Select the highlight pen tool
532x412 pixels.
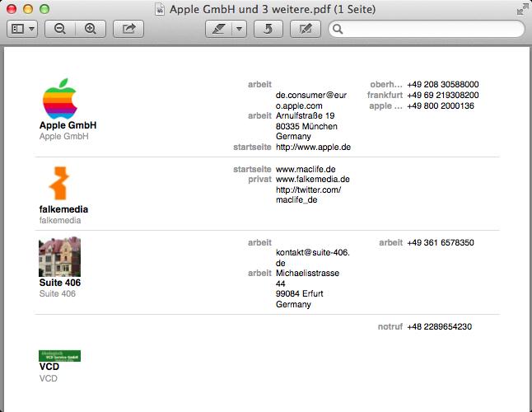click(x=218, y=29)
